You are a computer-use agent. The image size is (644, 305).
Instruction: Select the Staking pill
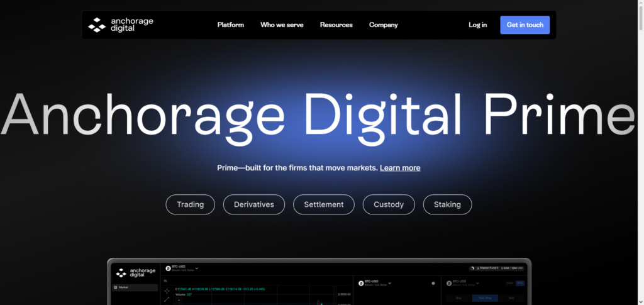click(x=447, y=204)
